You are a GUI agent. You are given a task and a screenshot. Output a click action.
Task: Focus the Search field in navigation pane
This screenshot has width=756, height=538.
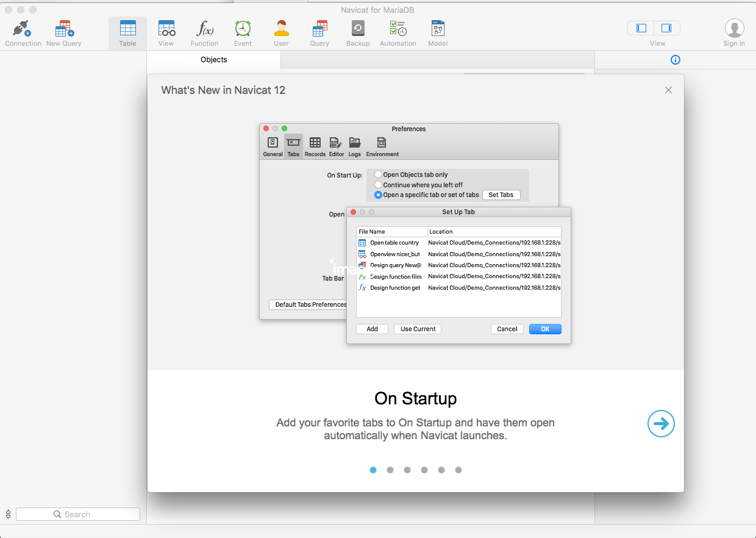[78, 514]
